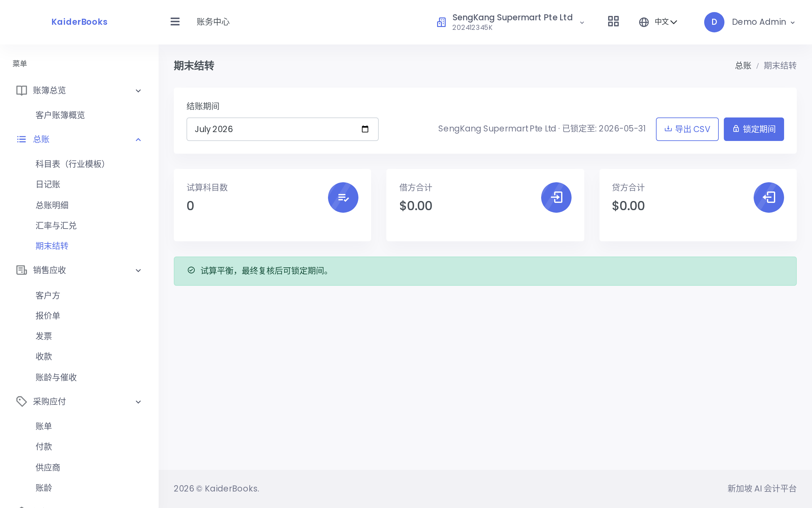Open the calendar picker icon in period field
Viewport: 812px width, 508px height.
point(365,129)
